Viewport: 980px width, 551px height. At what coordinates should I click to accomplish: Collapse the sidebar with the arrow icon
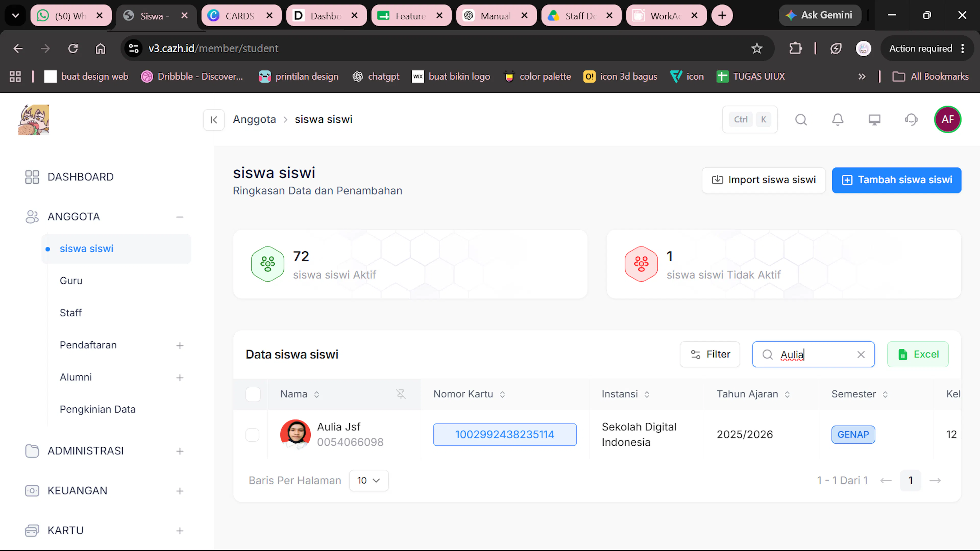(x=214, y=120)
